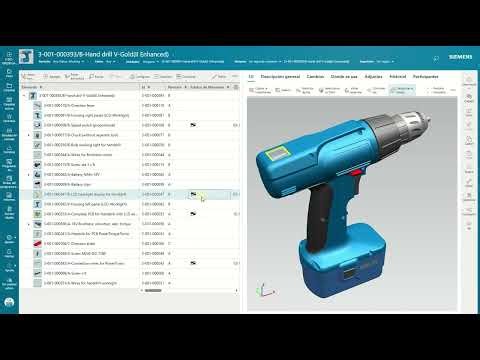Click the flag icon in Complete PCB row
Image resolution: width=480 pixels, height=360 pixels.
click(193, 214)
